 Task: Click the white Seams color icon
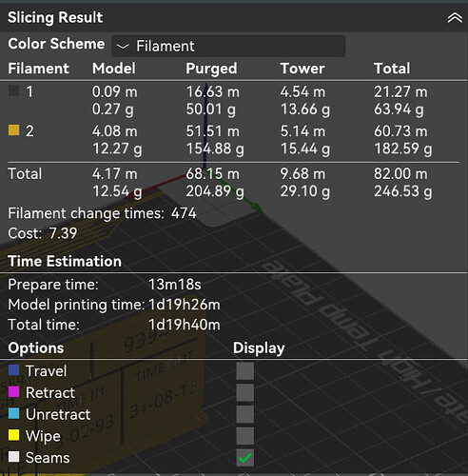[x=13, y=457]
